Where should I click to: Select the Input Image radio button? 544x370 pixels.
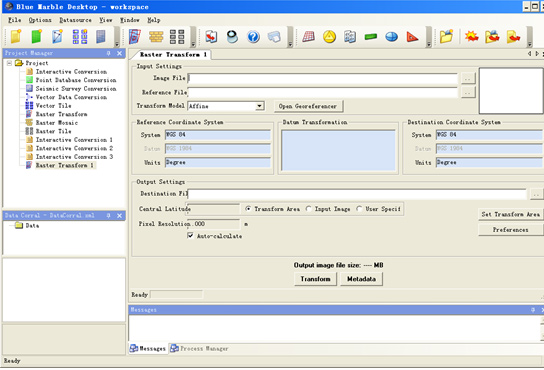pos(308,209)
